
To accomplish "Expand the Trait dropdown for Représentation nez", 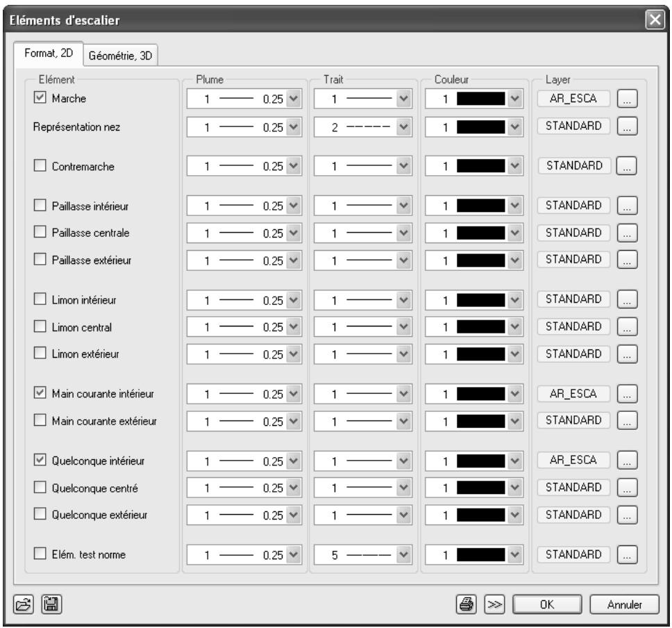I will tap(404, 127).
